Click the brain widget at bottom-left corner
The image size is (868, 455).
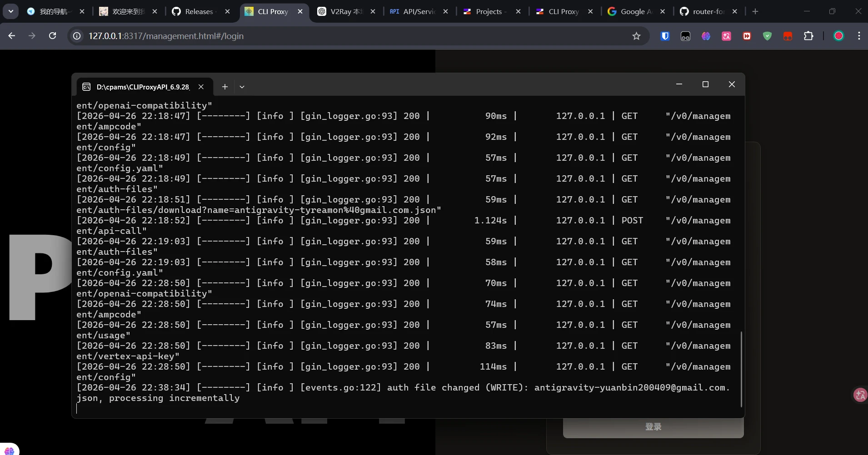pyautogui.click(x=9, y=450)
